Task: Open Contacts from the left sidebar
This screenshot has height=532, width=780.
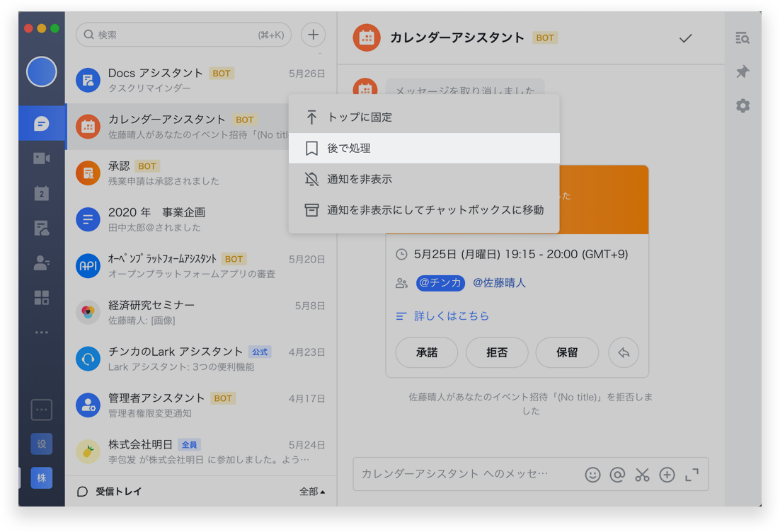Action: click(42, 263)
